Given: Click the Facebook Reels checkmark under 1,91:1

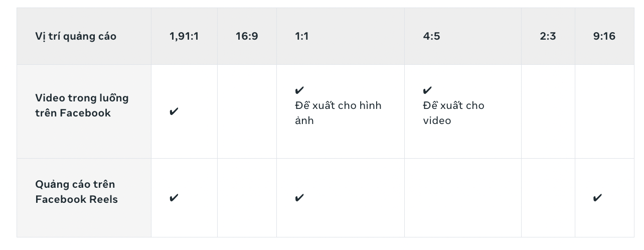Looking at the screenshot, I should 174,198.
